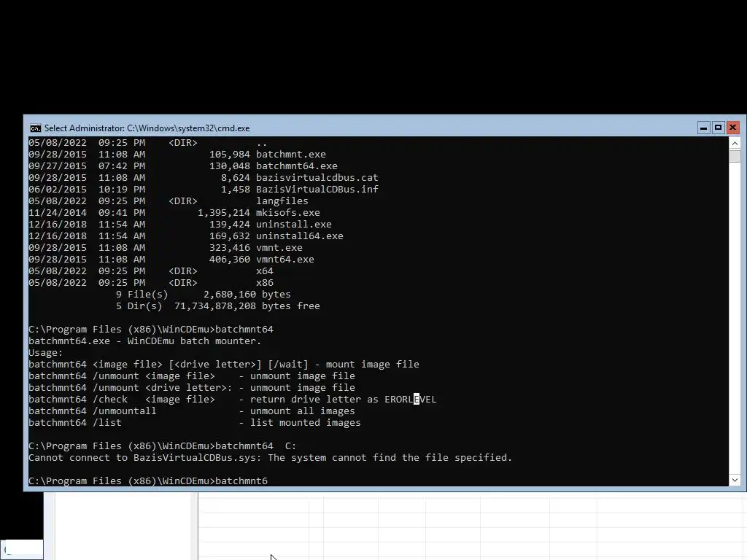The width and height of the screenshot is (747, 560).
Task: Click the 'list mounted images' description
Action: coord(306,422)
